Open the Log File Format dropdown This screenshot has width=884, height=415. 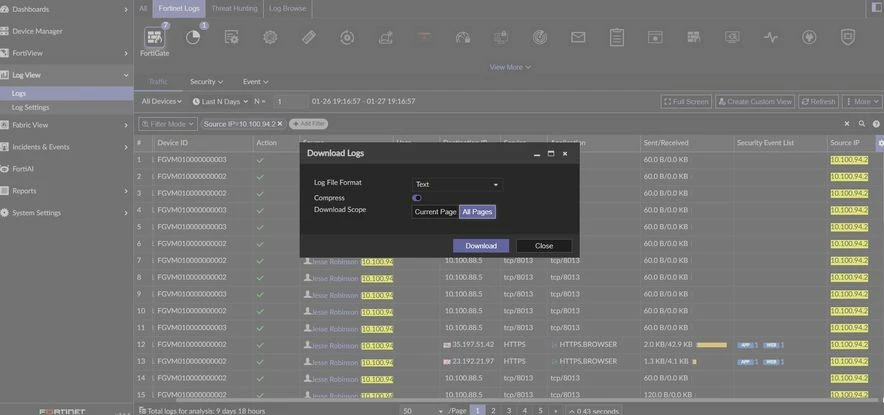(457, 184)
